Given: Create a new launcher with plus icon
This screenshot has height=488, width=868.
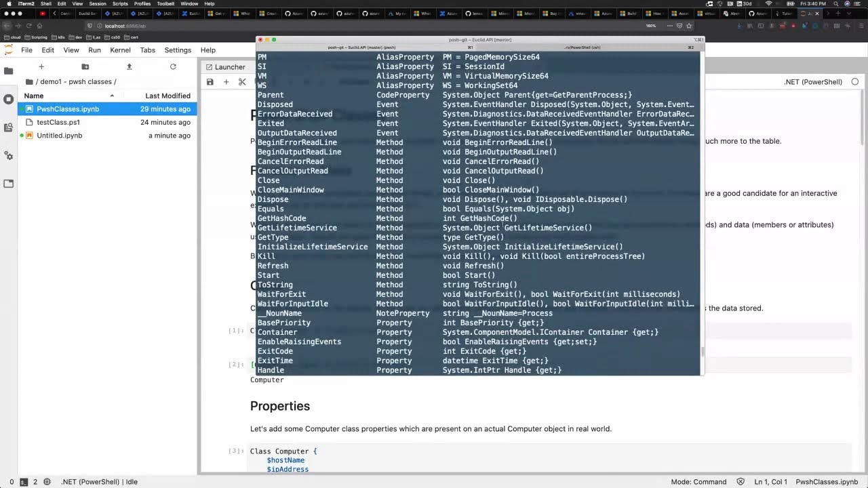Looking at the screenshot, I should point(41,66).
